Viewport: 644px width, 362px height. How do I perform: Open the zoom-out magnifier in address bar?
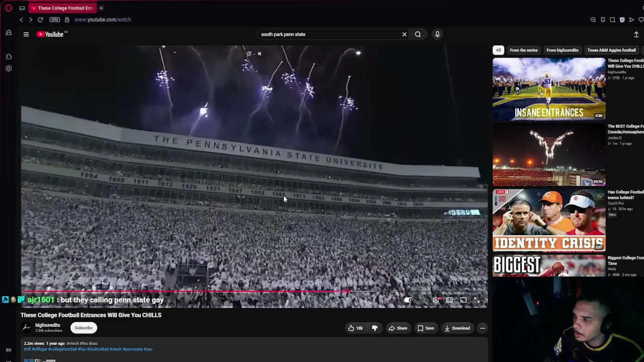[593, 20]
